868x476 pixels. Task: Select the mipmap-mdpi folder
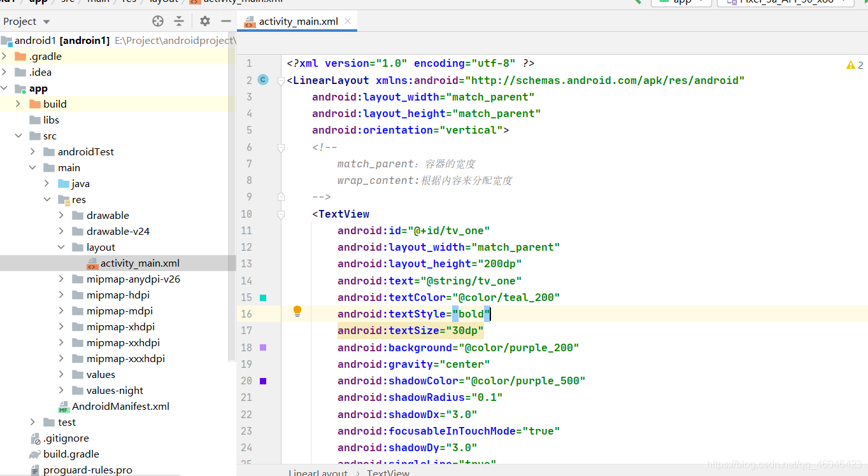click(118, 311)
